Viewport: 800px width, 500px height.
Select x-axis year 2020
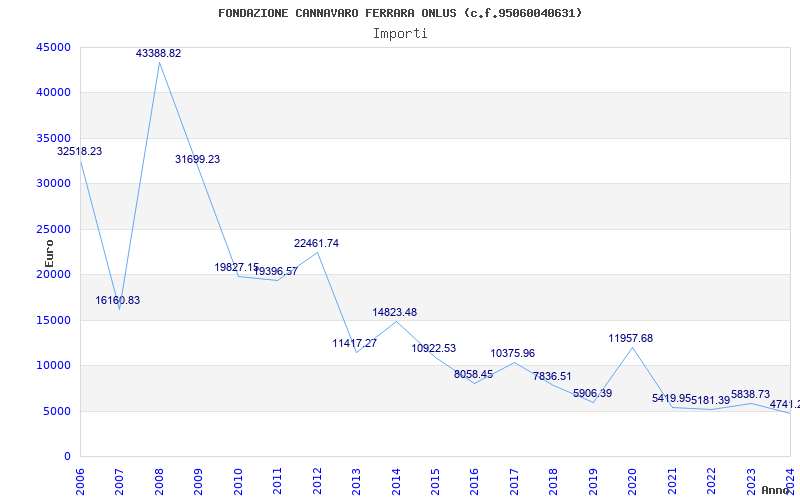(632, 482)
